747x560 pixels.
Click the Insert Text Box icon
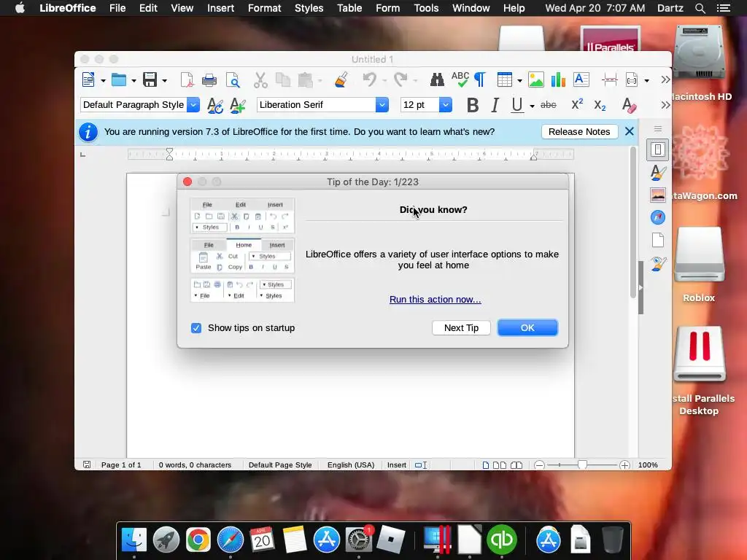[x=581, y=79]
